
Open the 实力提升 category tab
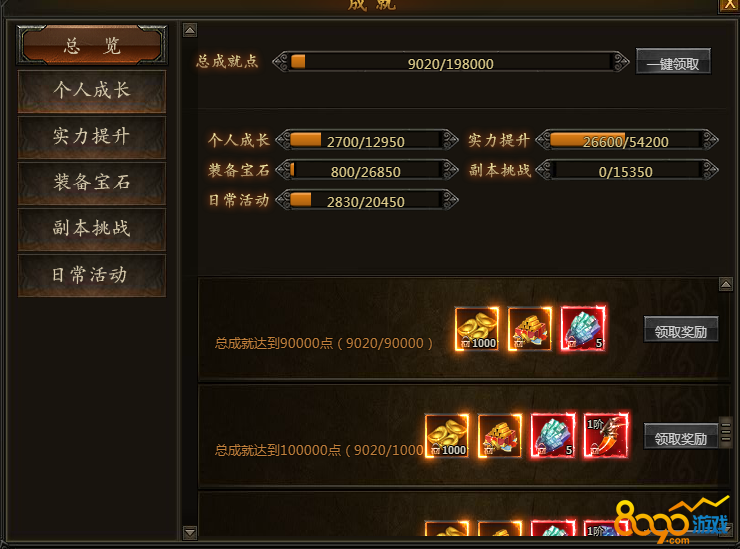pyautogui.click(x=92, y=137)
